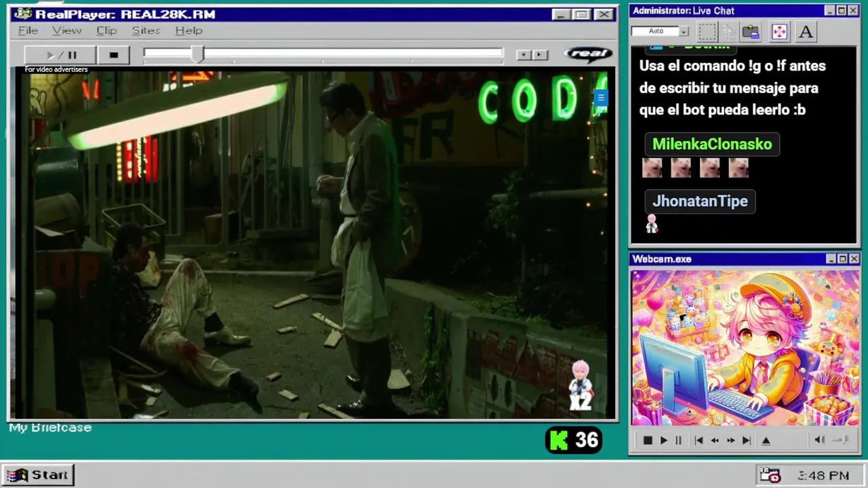Click the RealPlayer seek slider handle
868x488 pixels.
point(197,55)
